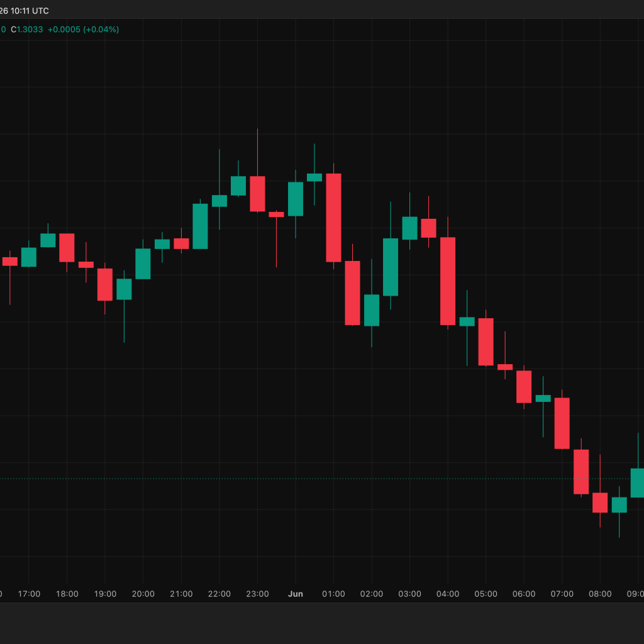Click the red candle above 05:00
This screenshot has width=644, height=644.
[486, 341]
